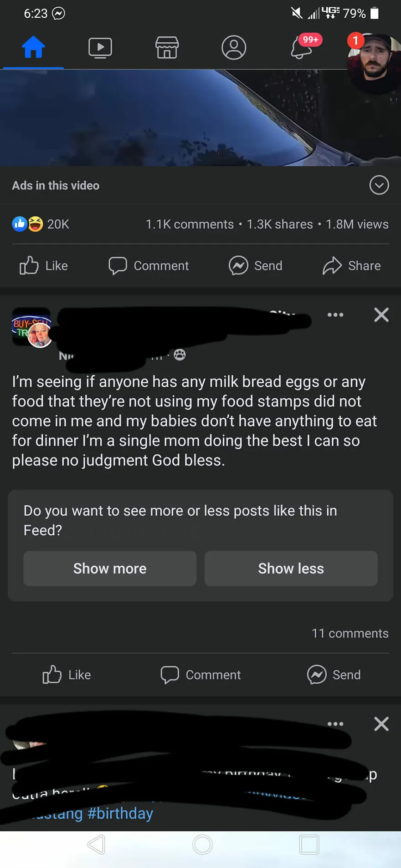401x868 pixels.
Task: Open the Marketplace storefront icon
Action: (167, 47)
